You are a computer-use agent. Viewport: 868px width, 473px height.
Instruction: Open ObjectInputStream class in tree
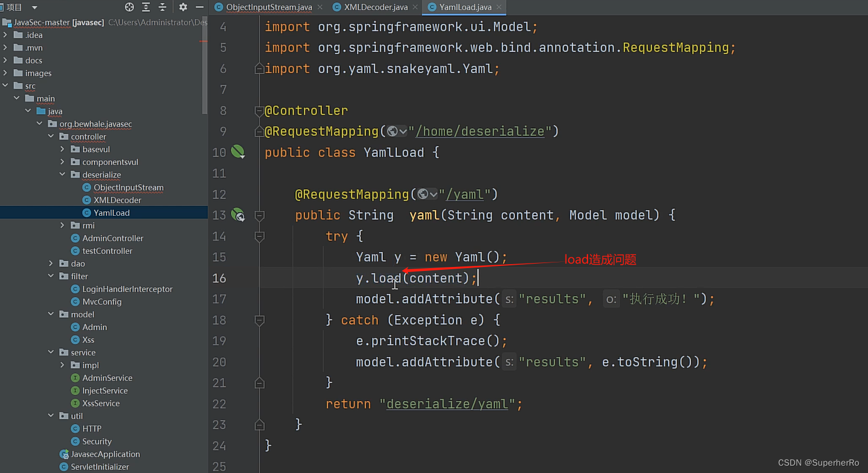pos(129,187)
